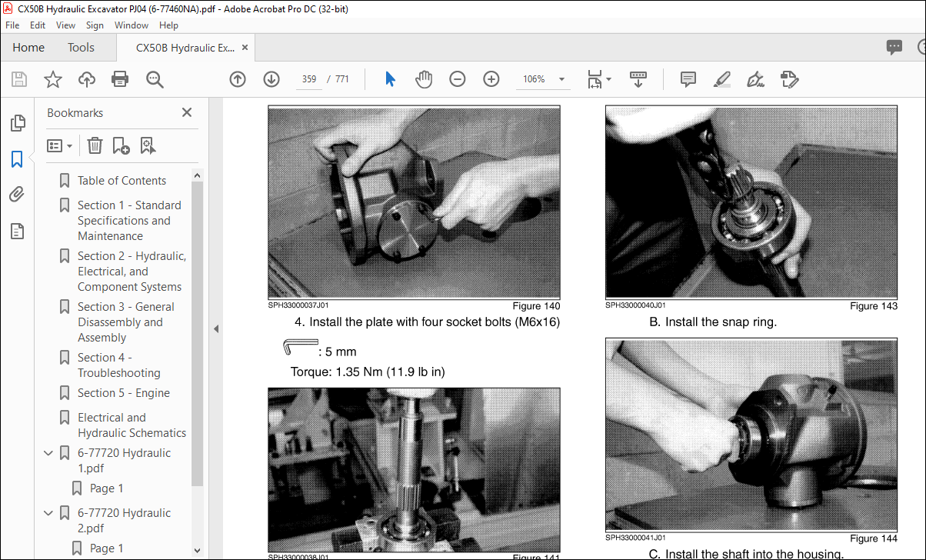Screen dimensions: 926x560
Task: Jump to Section 3 - General Disassembly bookmark
Action: tap(125, 322)
